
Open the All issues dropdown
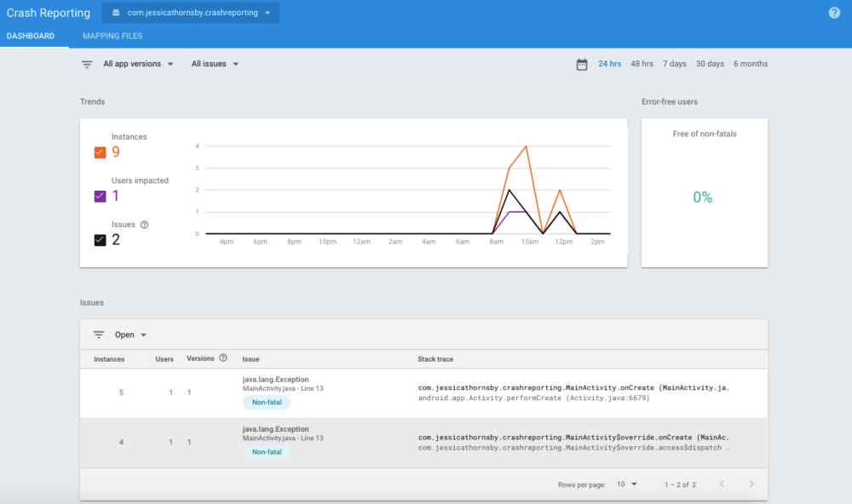[214, 63]
